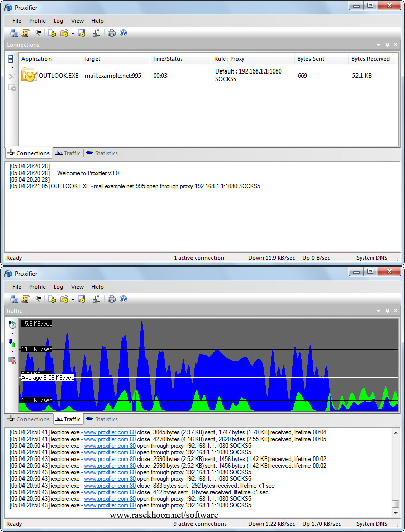Sort connections by Bytes Received column header
405x532 pixels.
[372, 59]
